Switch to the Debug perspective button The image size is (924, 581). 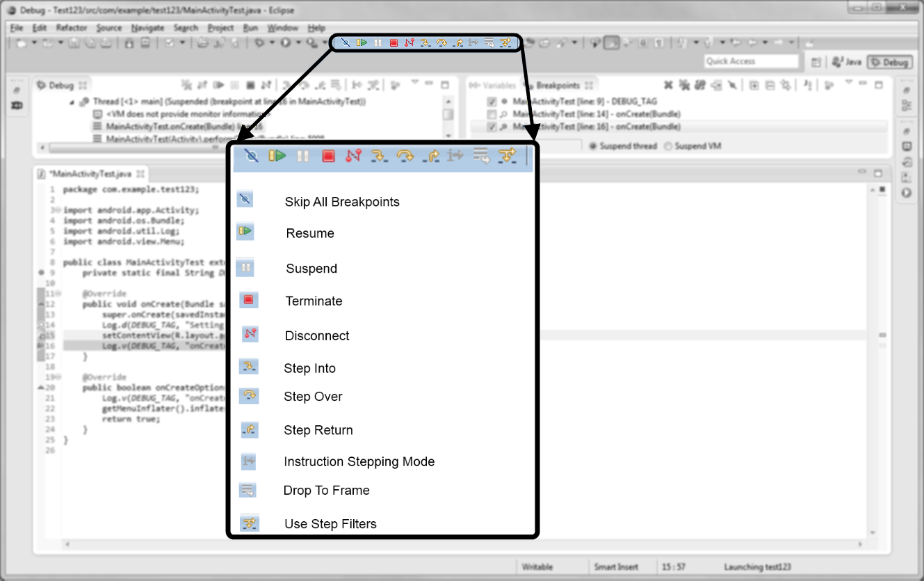pyautogui.click(x=889, y=62)
